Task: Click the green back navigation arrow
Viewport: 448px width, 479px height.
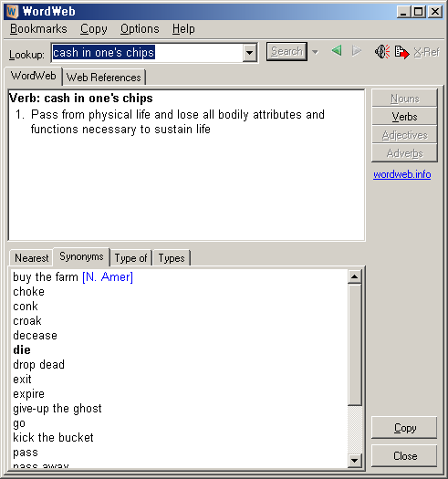Action: tap(337, 51)
